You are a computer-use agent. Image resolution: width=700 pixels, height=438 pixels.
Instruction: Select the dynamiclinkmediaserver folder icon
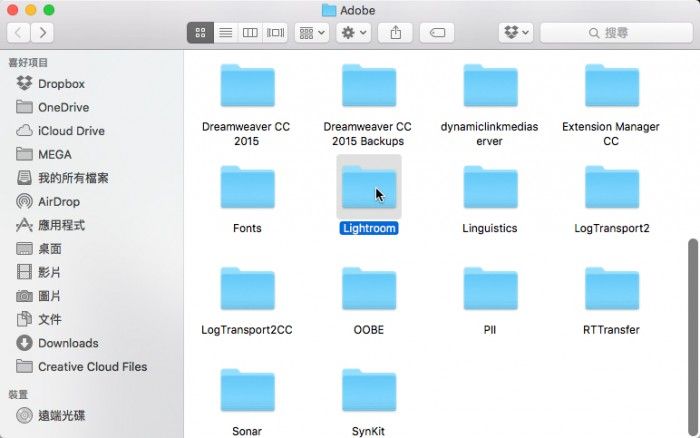pos(490,86)
